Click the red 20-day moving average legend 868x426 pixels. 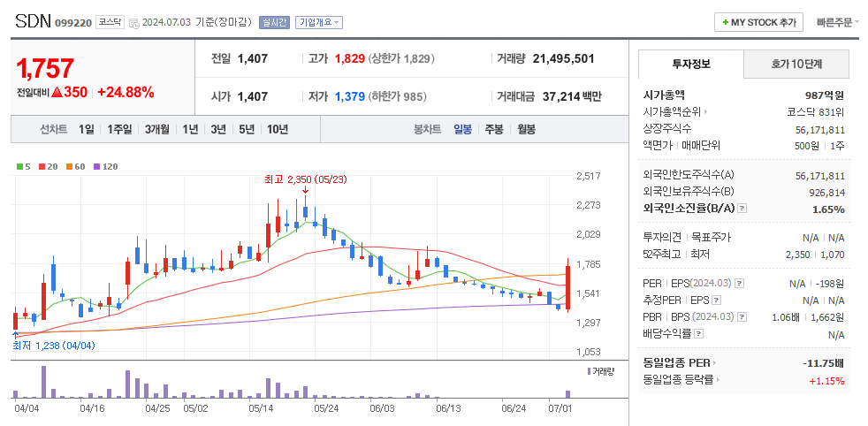click(48, 166)
